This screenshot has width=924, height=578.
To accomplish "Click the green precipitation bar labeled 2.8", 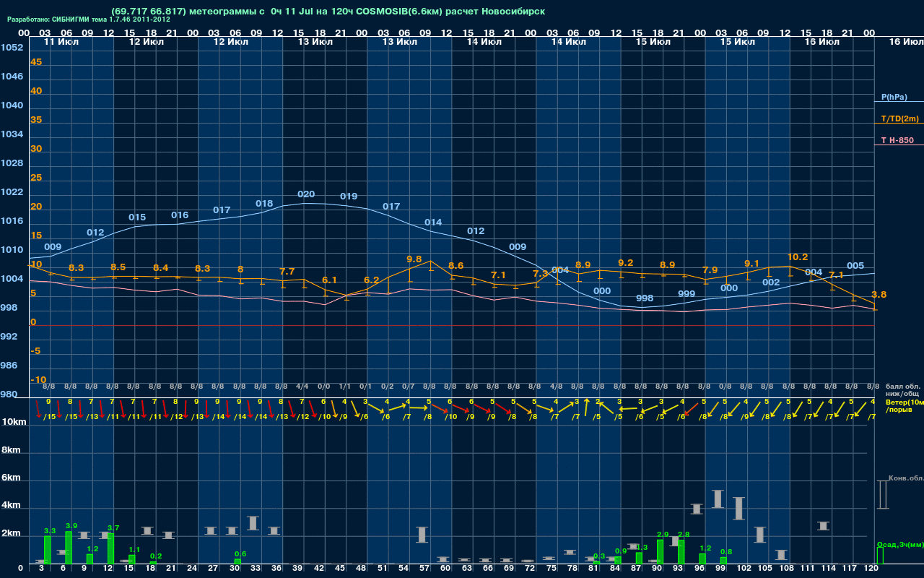I will 681,553.
